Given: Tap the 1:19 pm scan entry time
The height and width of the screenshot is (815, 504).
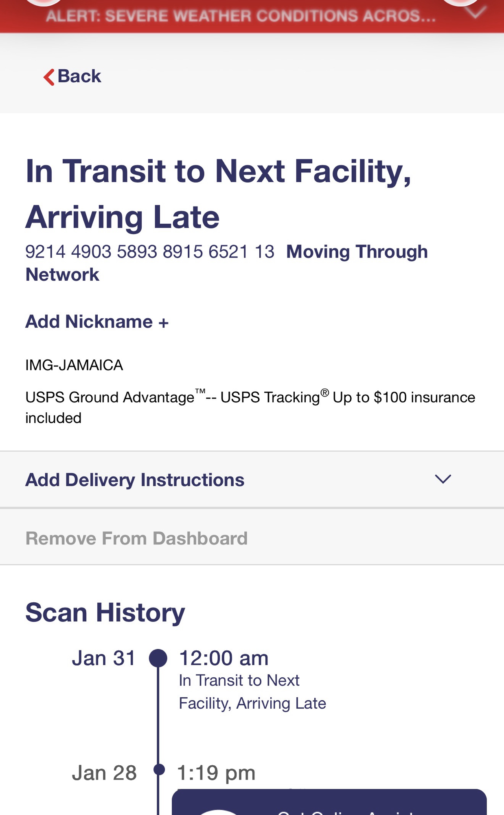Looking at the screenshot, I should point(216,773).
